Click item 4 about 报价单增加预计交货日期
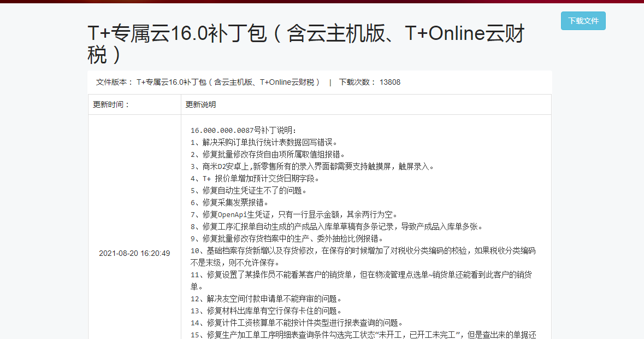644x339 pixels. pyautogui.click(x=255, y=178)
